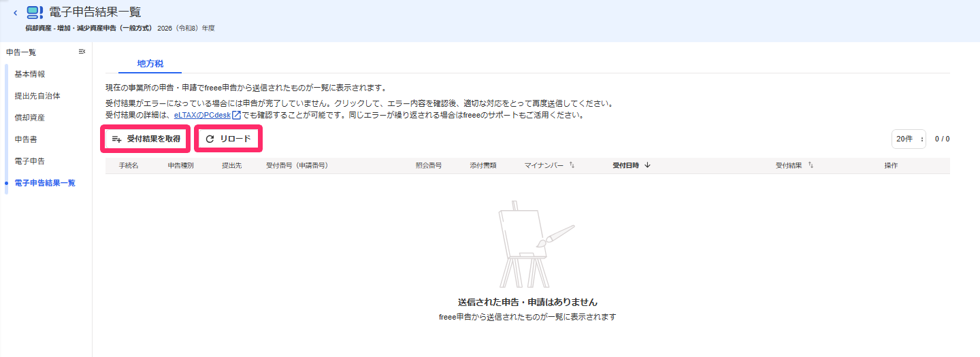Click the 電子申告結果一覧 page title
The width and height of the screenshot is (980, 357).
click(x=95, y=12)
